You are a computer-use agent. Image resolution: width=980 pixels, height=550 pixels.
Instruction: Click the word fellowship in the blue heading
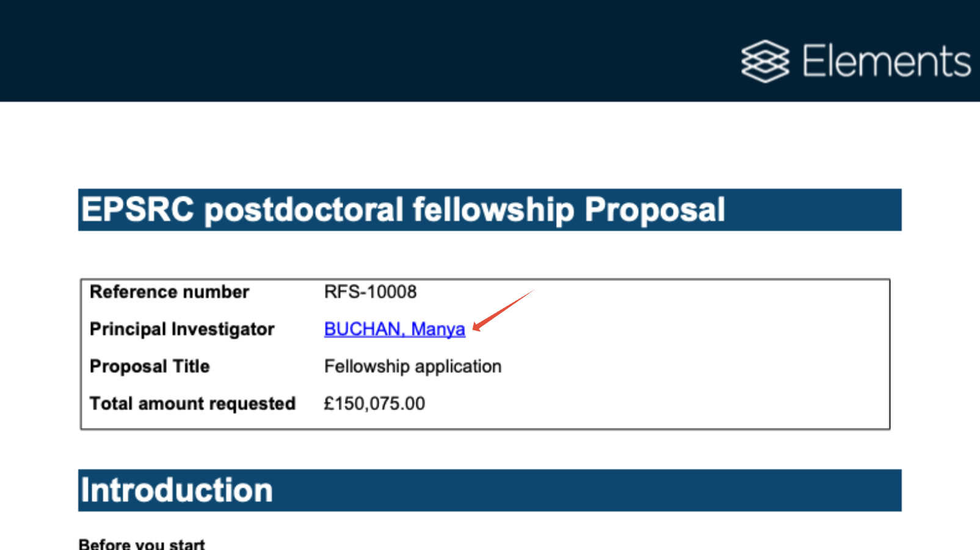click(493, 210)
